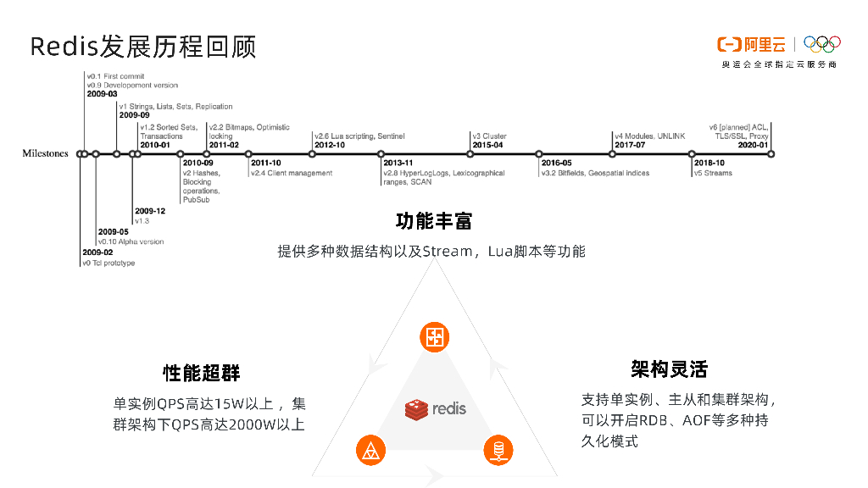
Task: Click the 性能超群 heading
Action: click(x=202, y=373)
